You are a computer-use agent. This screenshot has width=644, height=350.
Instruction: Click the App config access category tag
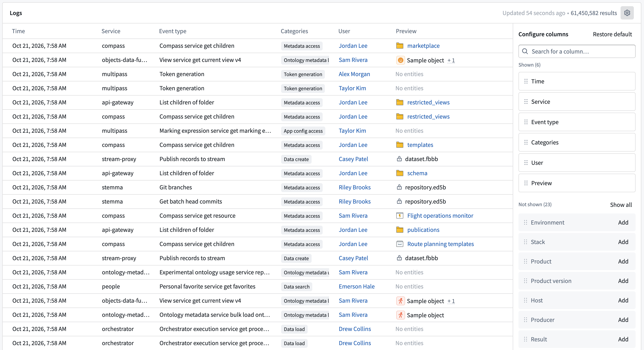click(x=303, y=131)
